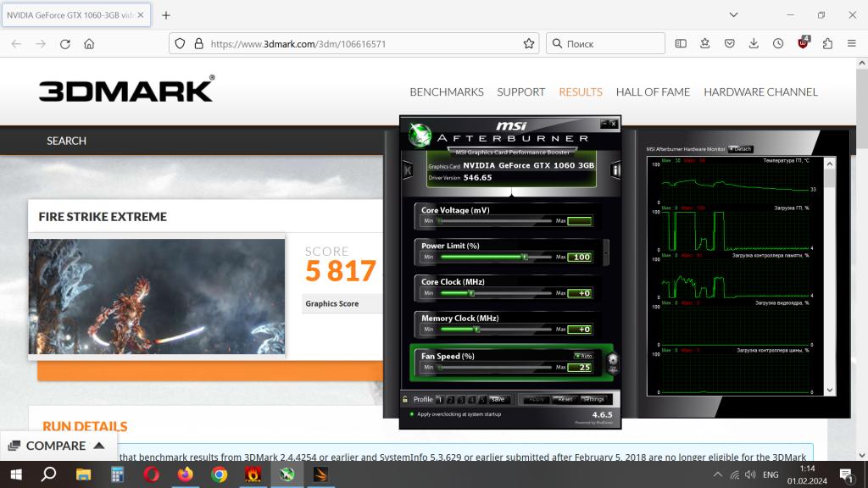Screen dimensions: 868x488
Task: Click the SEARCH link in dark bar
Action: coord(66,141)
